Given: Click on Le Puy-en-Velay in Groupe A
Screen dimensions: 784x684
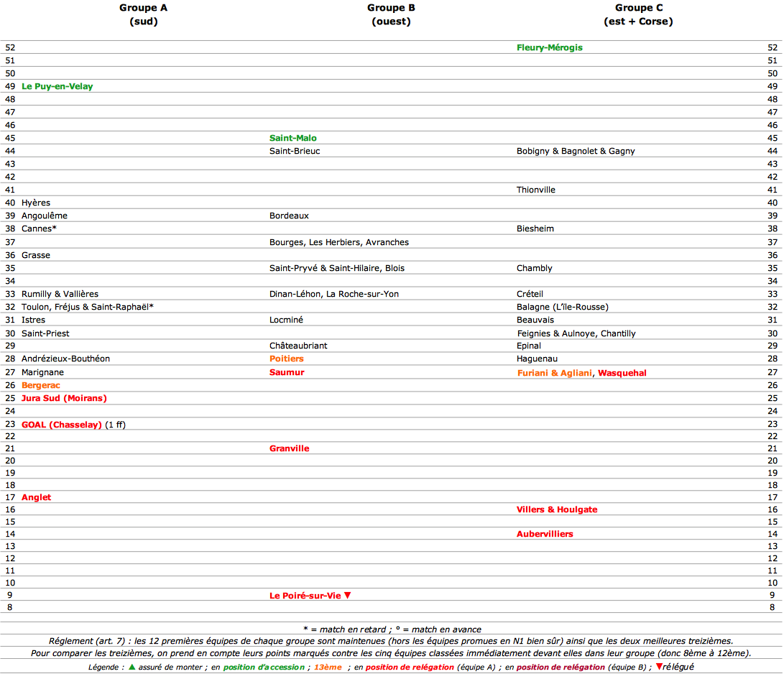Looking at the screenshot, I should coord(57,86).
